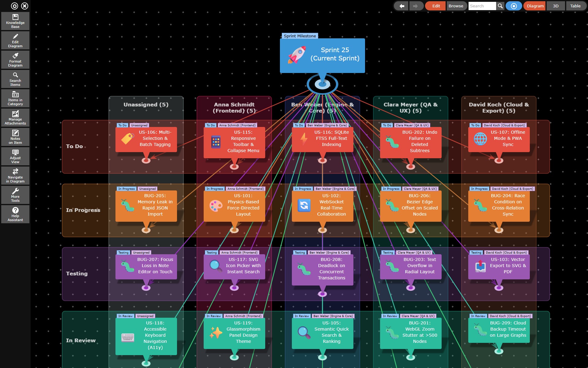The height and width of the screenshot is (368, 588).
Task: Open Notes on Item
Action: pyautogui.click(x=15, y=137)
